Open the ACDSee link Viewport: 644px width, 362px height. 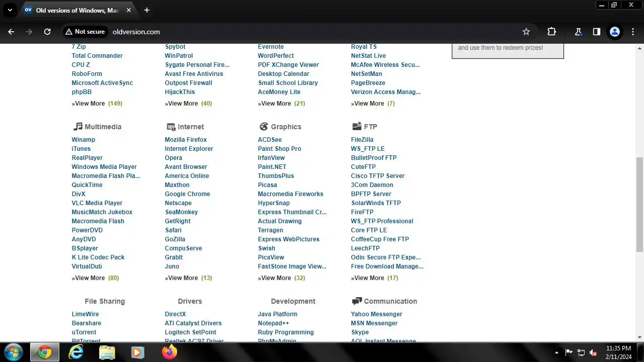[x=270, y=140]
